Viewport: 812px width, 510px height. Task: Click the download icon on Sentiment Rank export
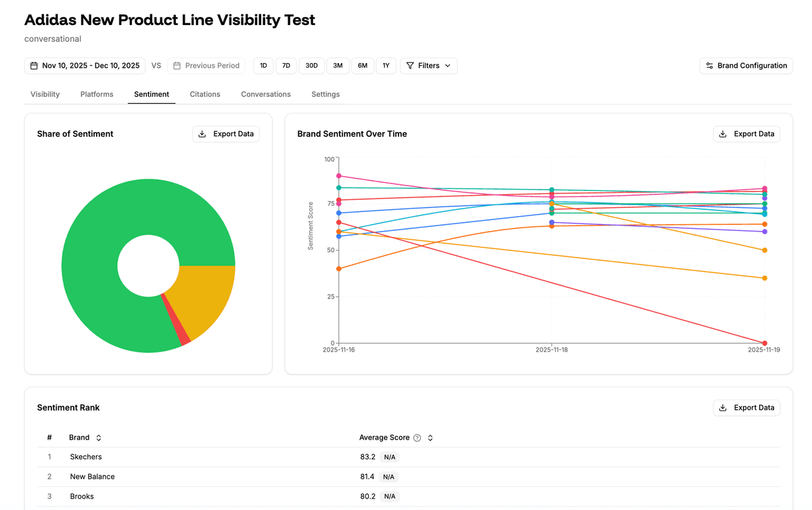pyautogui.click(x=723, y=407)
